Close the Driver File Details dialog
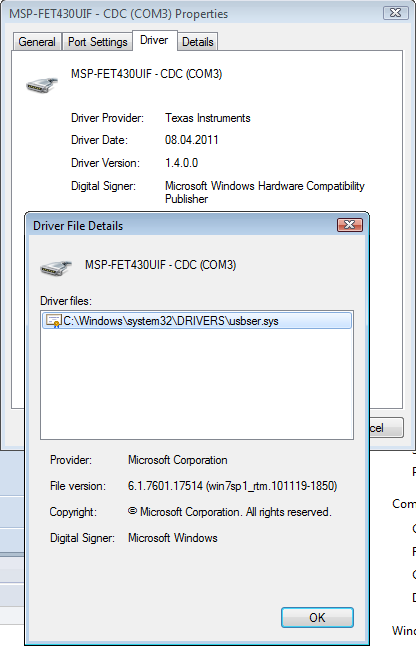This screenshot has height=646, width=416. point(350,225)
